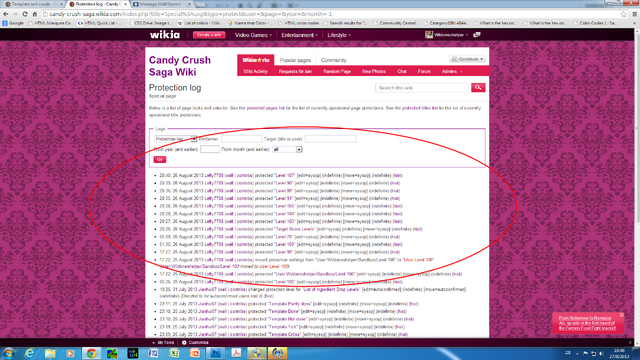Click the Create a wiki button

click(209, 35)
